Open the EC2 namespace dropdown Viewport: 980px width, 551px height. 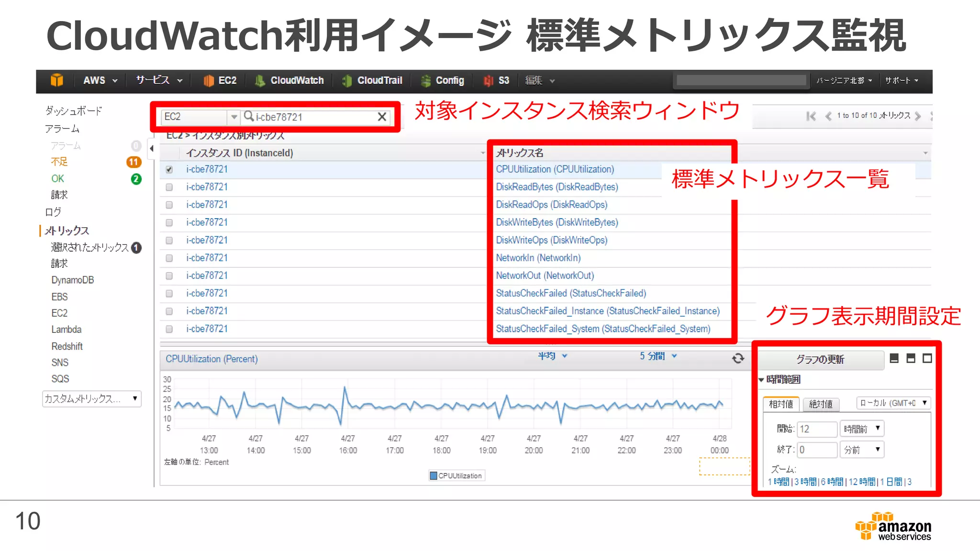pyautogui.click(x=200, y=117)
